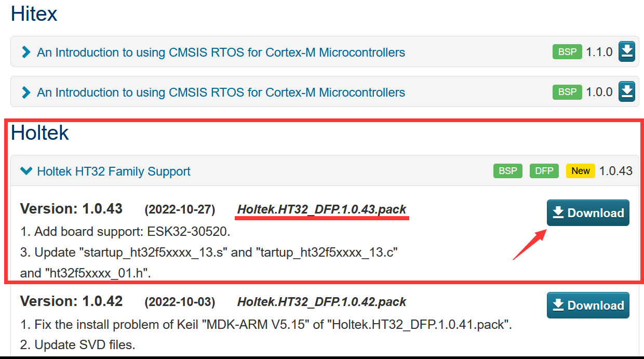Click the Hitex vendor heading
The width and height of the screenshot is (644, 359).
pyautogui.click(x=34, y=14)
